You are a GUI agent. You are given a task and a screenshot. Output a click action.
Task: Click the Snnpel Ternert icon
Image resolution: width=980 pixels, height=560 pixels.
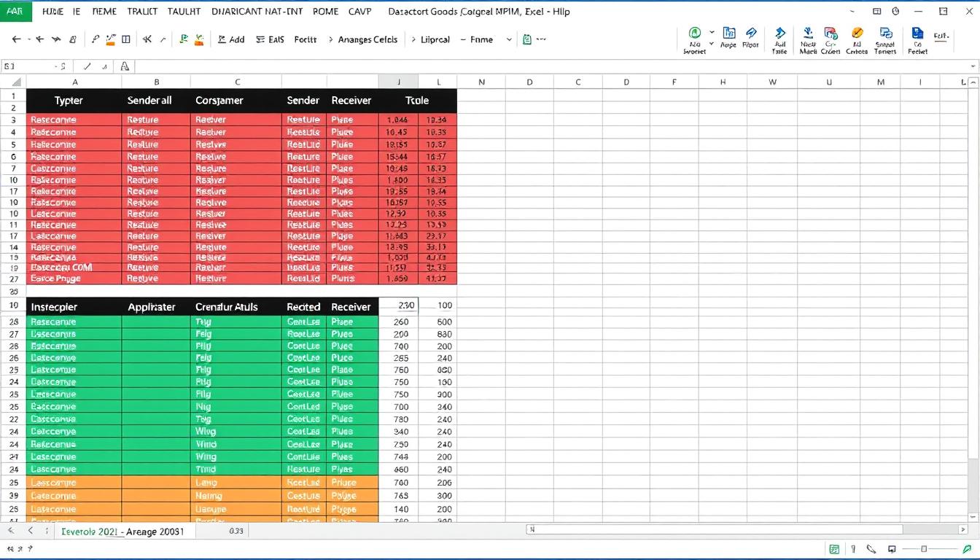885,33
